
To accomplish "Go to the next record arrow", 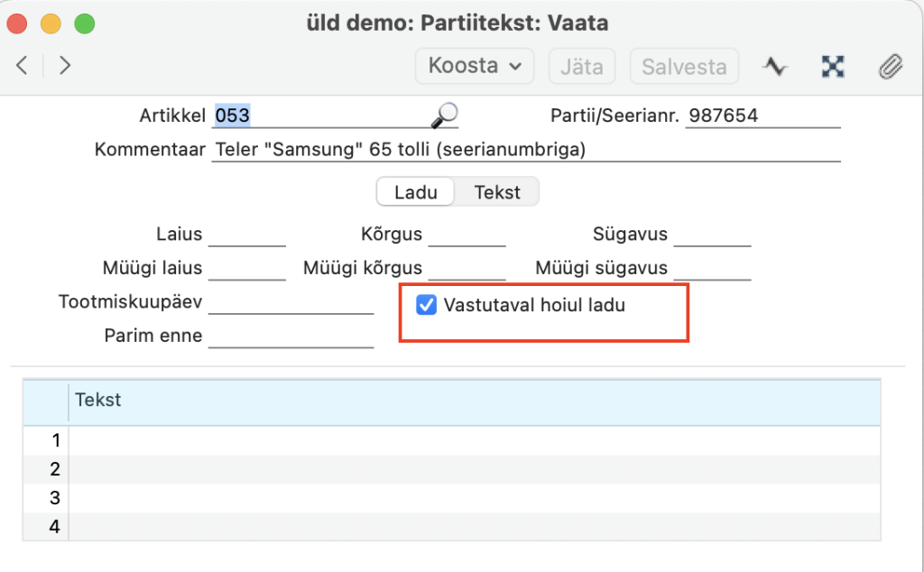I will coord(64,66).
